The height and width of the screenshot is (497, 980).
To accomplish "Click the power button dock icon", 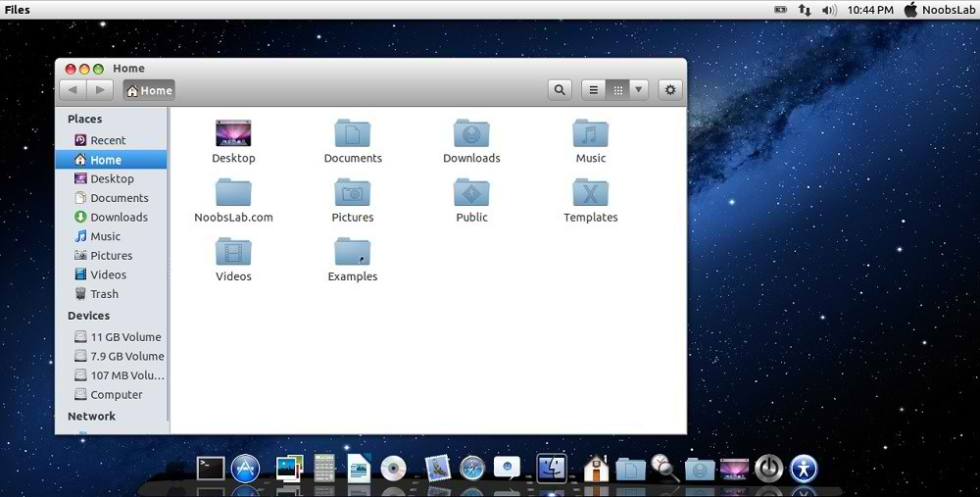I will tap(768, 469).
